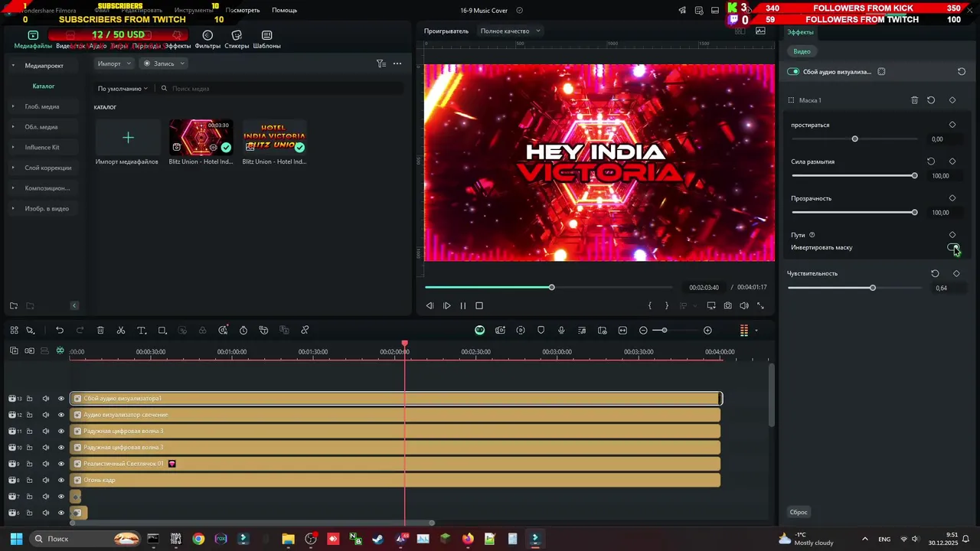Lock track 10 with lock icon

(x=29, y=448)
